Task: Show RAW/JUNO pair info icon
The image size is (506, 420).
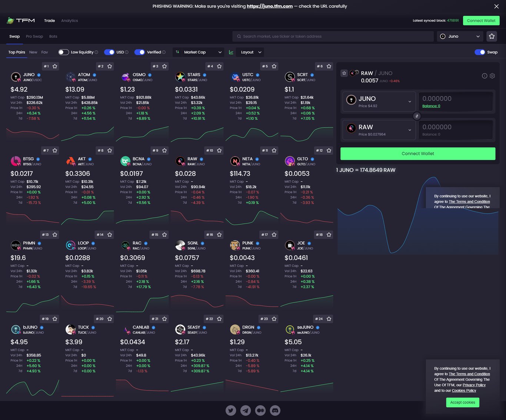Action: 485,76
